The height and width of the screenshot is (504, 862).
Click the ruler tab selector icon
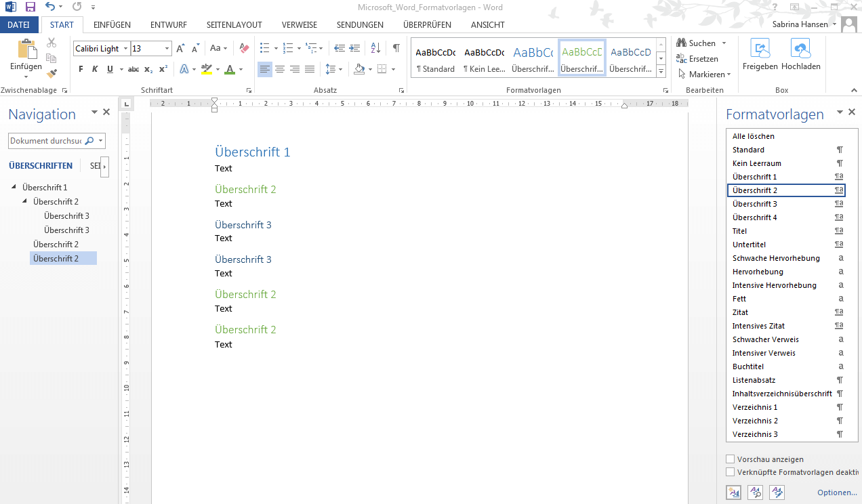point(127,104)
